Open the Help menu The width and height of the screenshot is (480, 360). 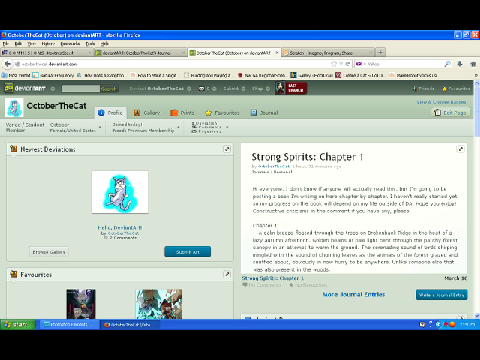pos(105,44)
